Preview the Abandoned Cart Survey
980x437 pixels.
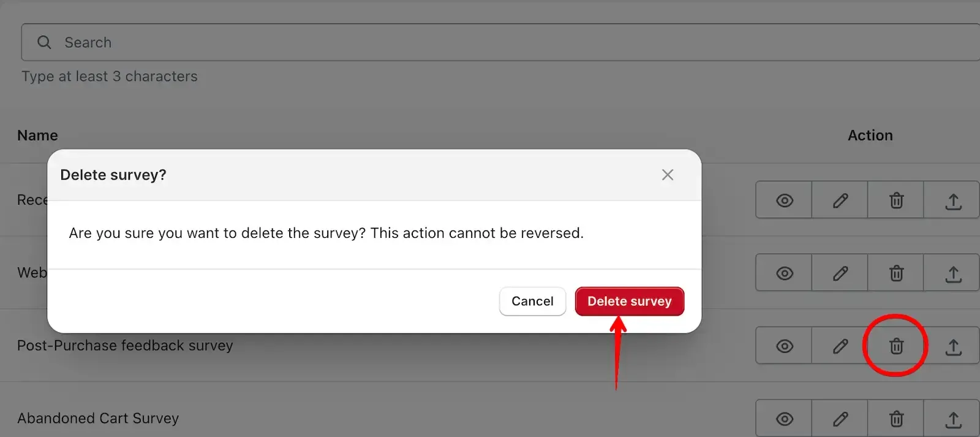[784, 419]
